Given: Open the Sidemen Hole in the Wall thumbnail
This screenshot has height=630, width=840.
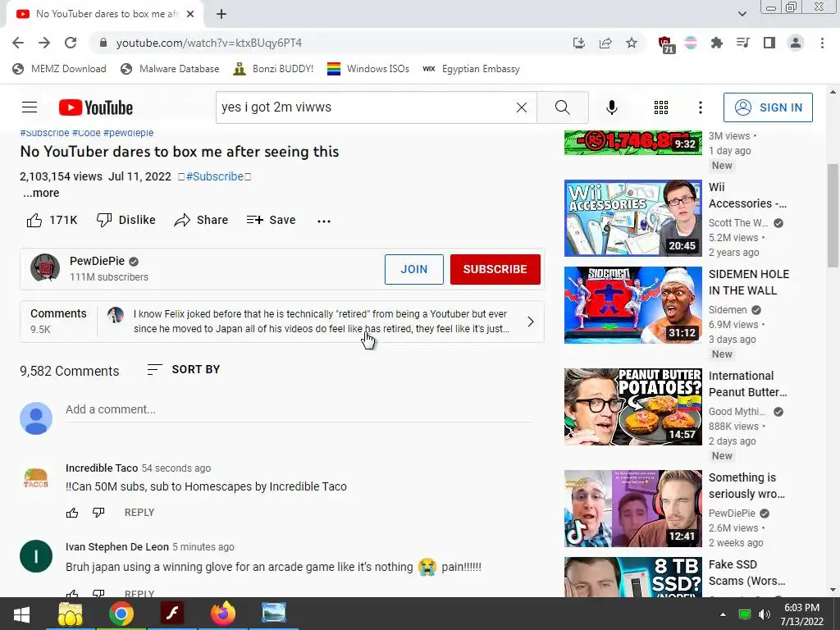Looking at the screenshot, I should point(632,305).
